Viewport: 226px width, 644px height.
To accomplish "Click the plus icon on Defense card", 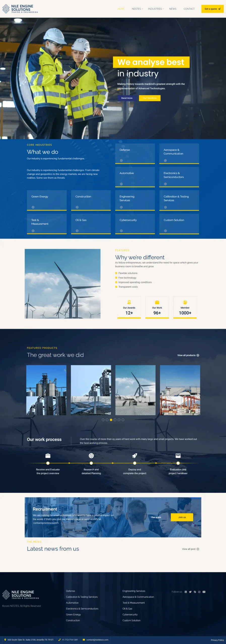I will coord(121,160).
